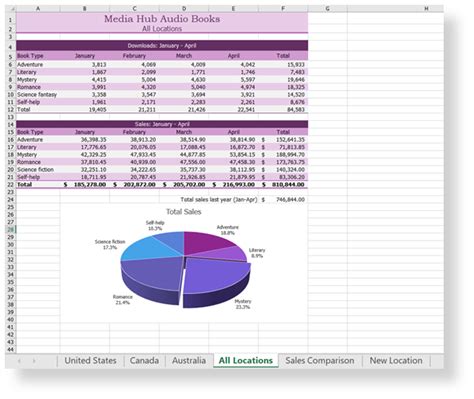
Task: Click the highlighted row 28 header
Action: [10, 229]
